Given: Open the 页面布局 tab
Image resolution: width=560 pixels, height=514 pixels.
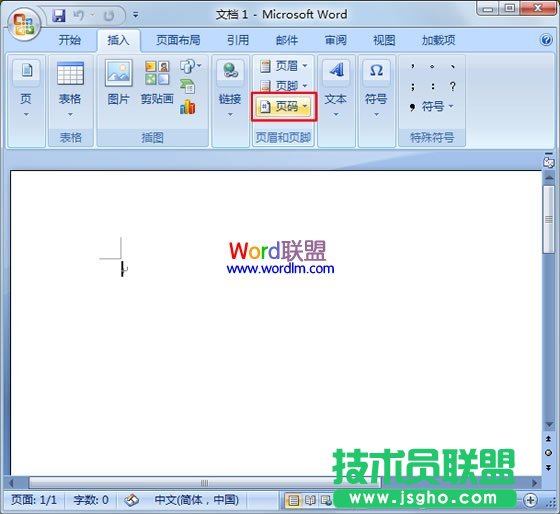Looking at the screenshot, I should (178, 40).
